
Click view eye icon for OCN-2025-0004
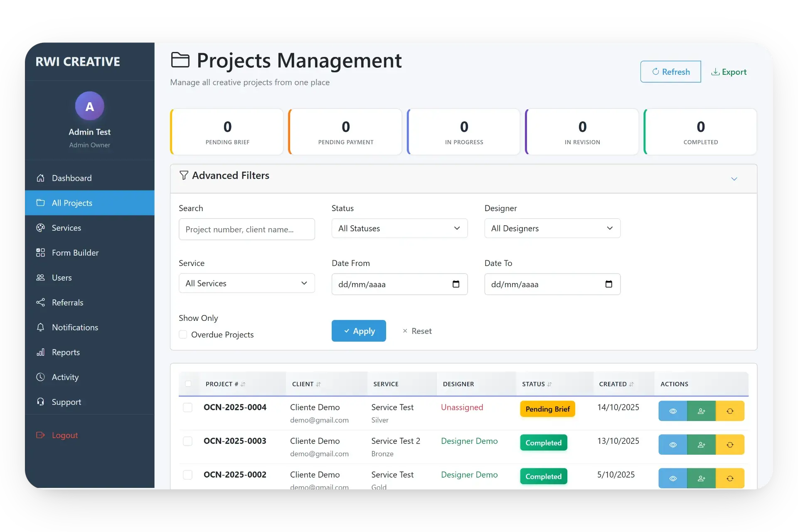672,411
